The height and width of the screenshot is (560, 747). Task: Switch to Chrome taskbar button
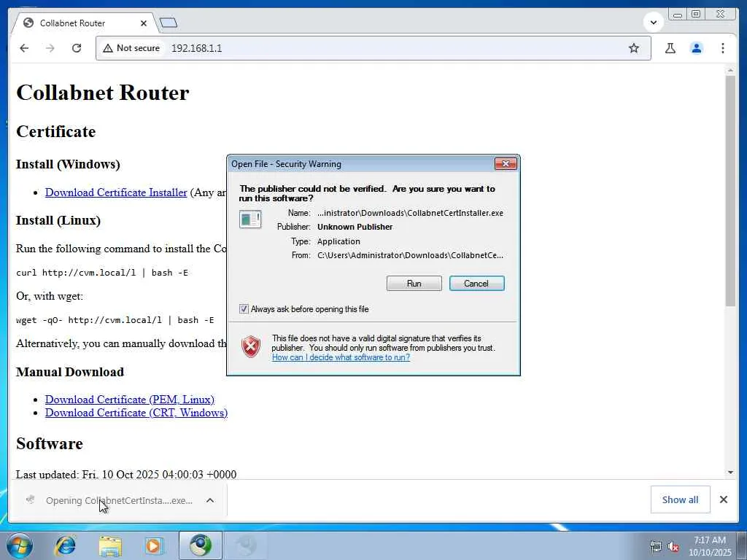200,545
